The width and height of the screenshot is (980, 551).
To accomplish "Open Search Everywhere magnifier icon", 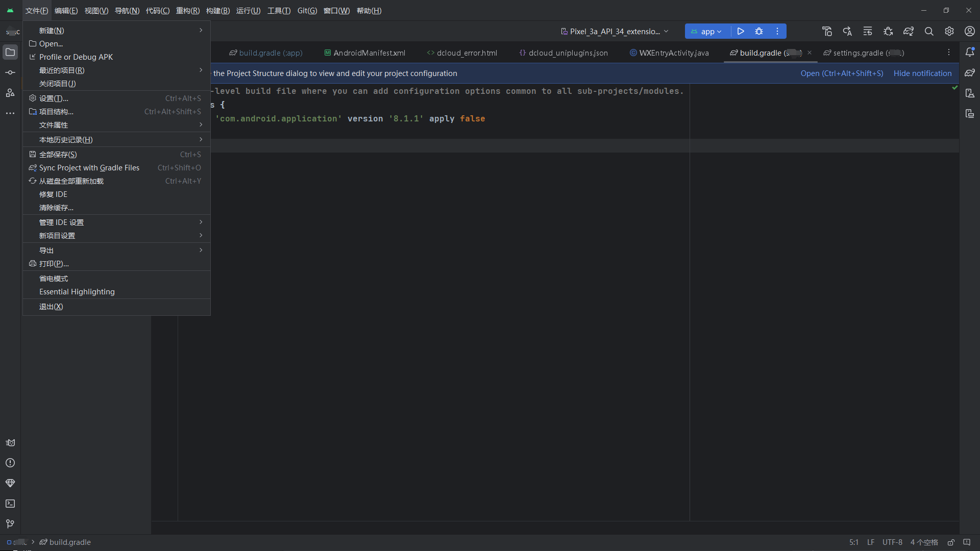I will coord(929,31).
